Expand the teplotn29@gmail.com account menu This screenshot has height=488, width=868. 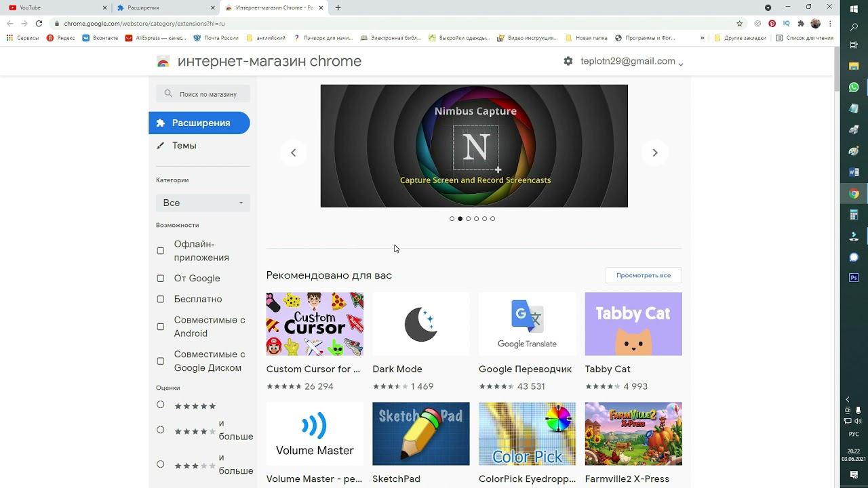point(632,61)
